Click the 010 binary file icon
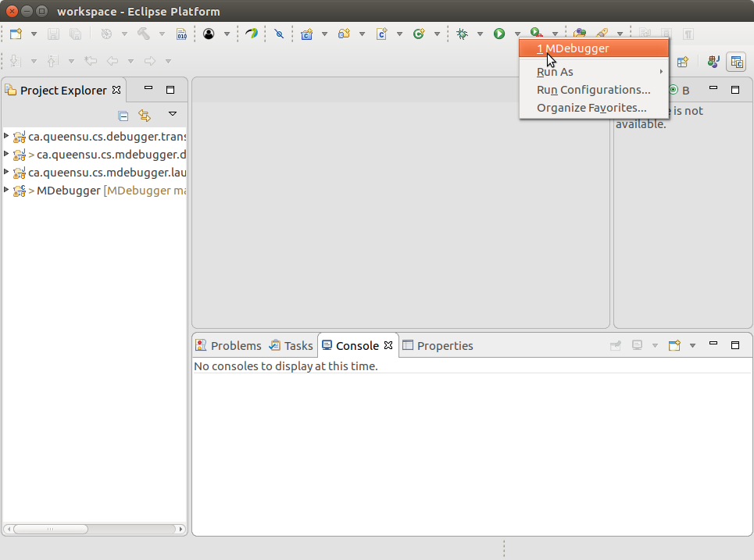The width and height of the screenshot is (754, 560). click(x=182, y=34)
